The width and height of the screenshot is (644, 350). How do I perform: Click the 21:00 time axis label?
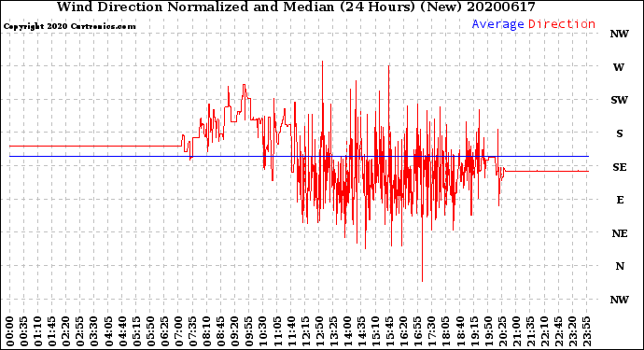point(516,331)
